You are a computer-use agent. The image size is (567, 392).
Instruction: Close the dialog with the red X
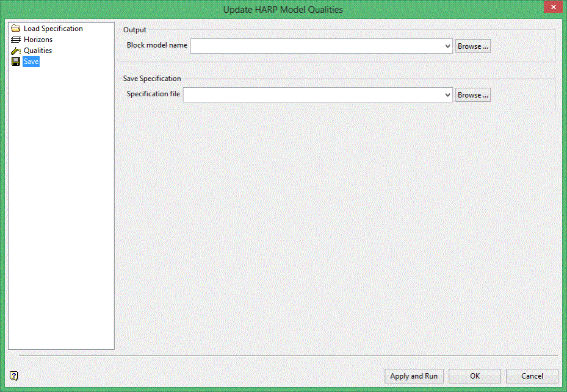[553, 7]
